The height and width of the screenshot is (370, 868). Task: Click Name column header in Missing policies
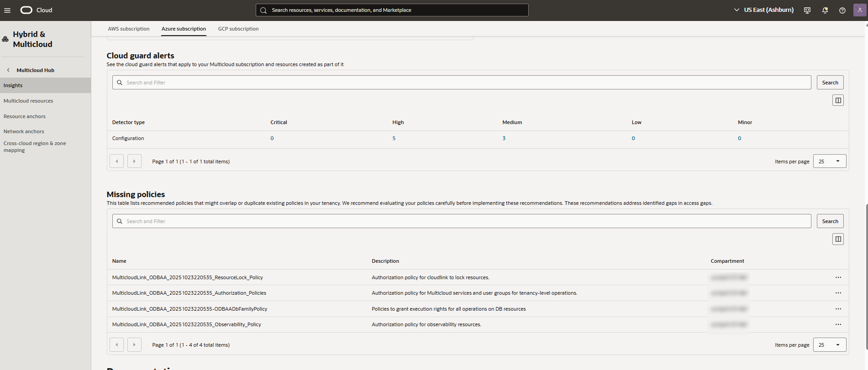pos(119,261)
